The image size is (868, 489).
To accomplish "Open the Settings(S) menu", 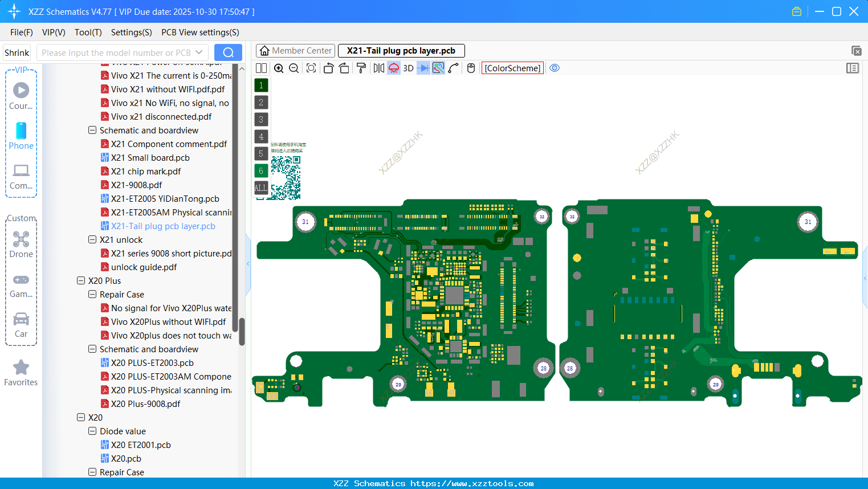I will (x=132, y=32).
